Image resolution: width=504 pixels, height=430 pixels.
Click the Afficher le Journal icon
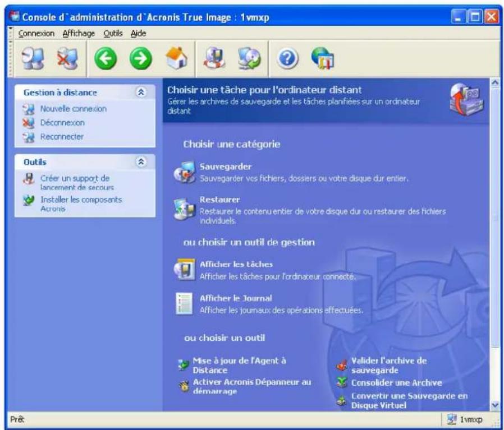point(184,304)
